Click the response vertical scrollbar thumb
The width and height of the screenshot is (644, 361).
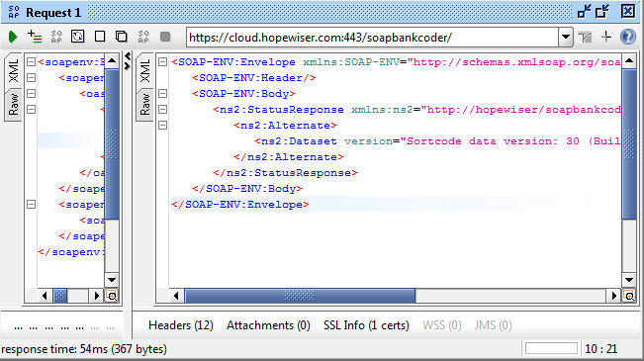(629, 143)
